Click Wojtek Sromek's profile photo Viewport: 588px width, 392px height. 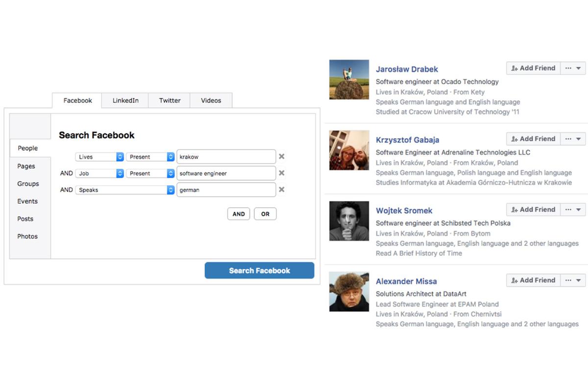click(x=349, y=221)
